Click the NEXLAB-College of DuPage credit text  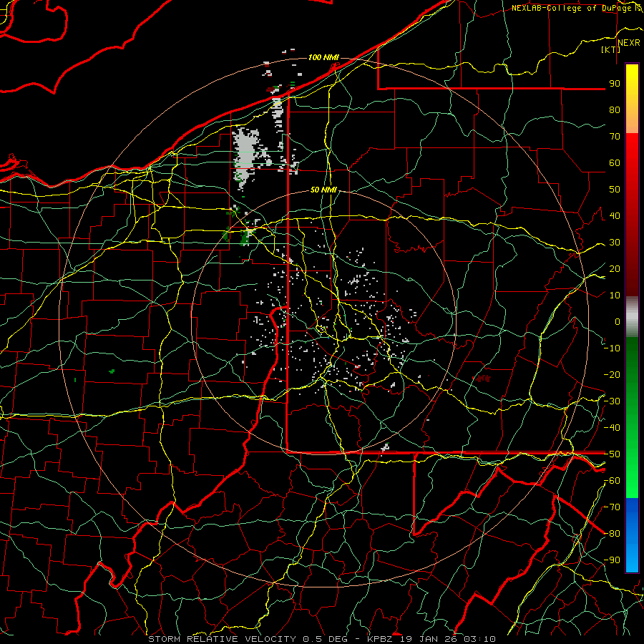tap(573, 8)
